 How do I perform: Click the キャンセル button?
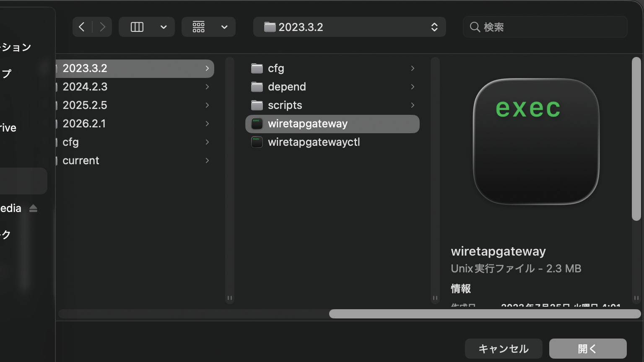503,349
